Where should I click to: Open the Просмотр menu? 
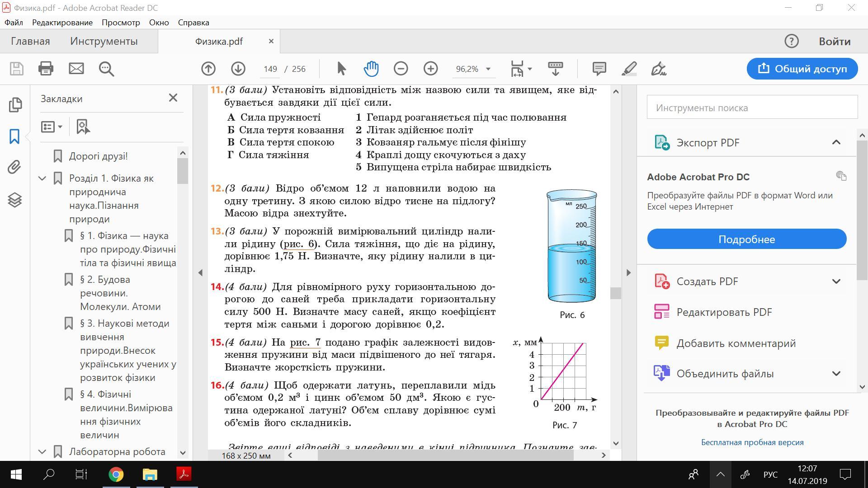[x=121, y=23]
